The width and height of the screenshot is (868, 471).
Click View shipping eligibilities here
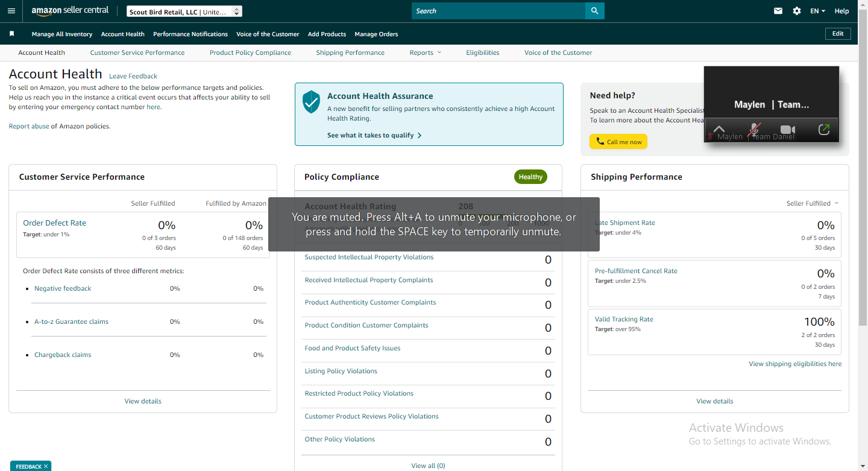click(795, 364)
